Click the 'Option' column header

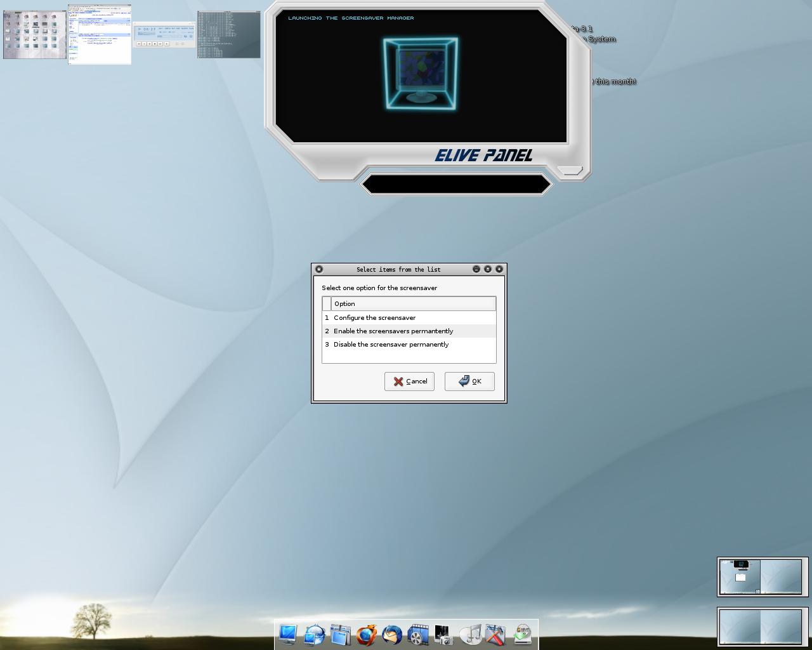[x=414, y=303]
